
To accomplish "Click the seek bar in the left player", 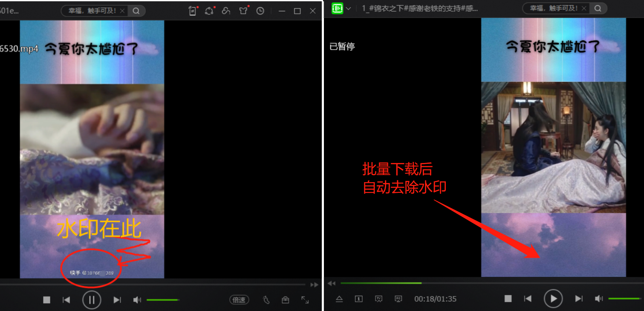I will click(x=153, y=284).
